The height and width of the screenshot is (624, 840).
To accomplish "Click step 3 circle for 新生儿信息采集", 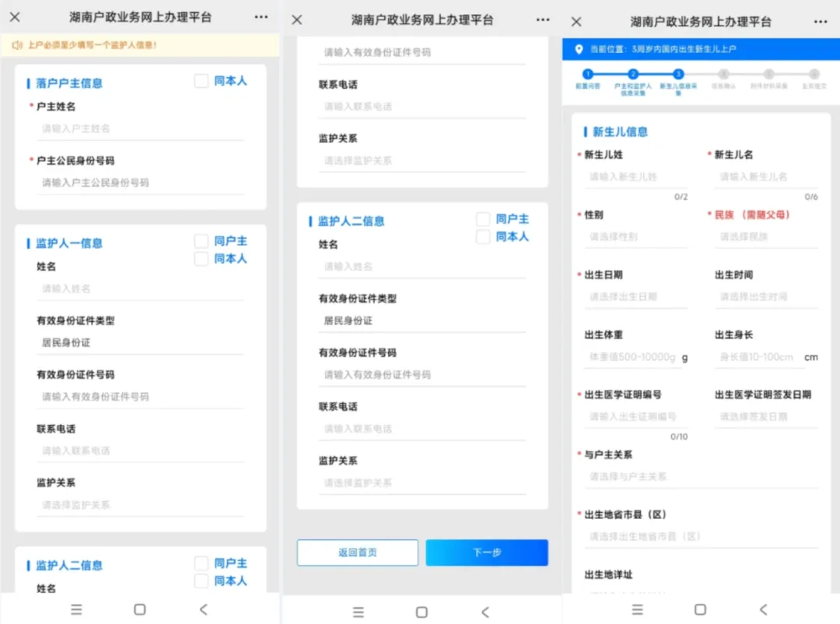I will 678,75.
